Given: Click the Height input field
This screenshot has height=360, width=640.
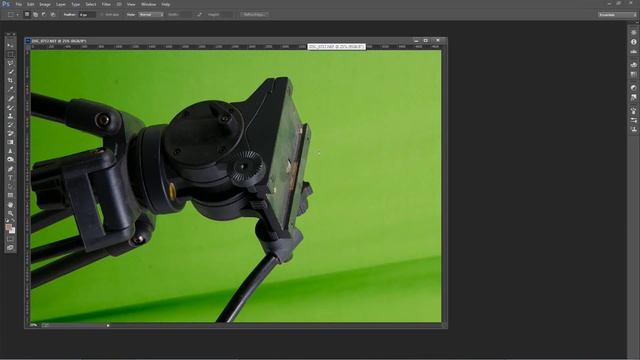Looking at the screenshot, I should coord(227,14).
